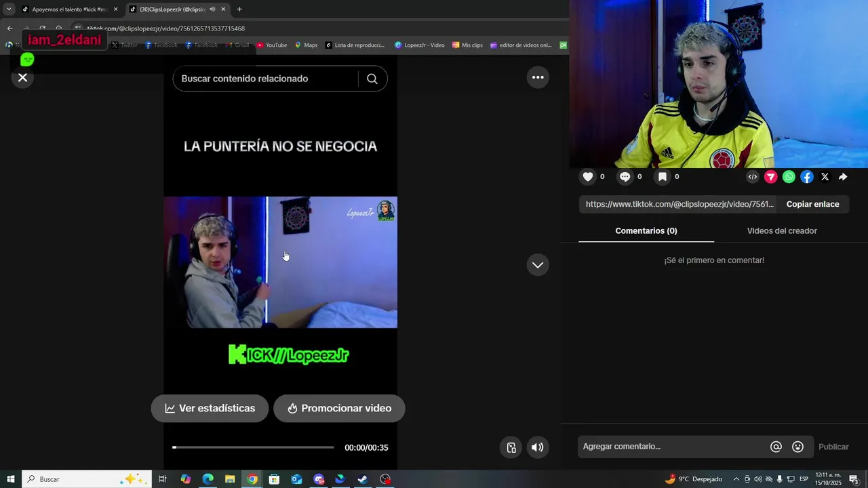Viewport: 868px width, 488px height.
Task: Click Promocionar video button
Action: [339, 409]
